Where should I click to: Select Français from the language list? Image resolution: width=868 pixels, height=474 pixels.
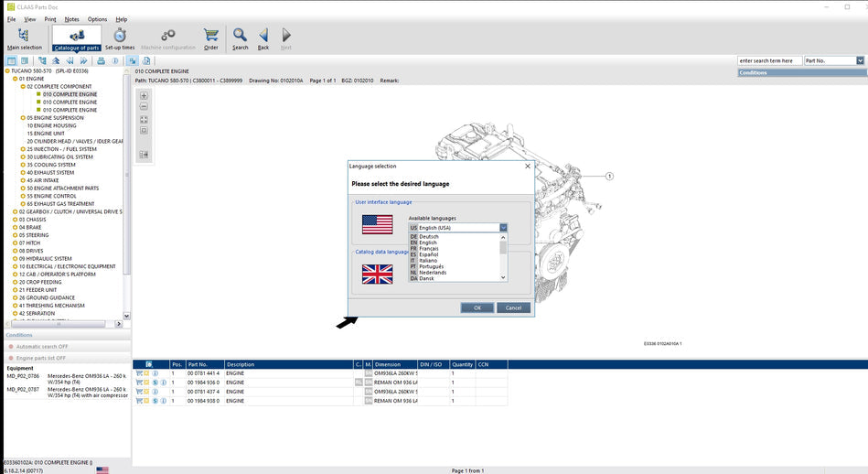coord(428,249)
